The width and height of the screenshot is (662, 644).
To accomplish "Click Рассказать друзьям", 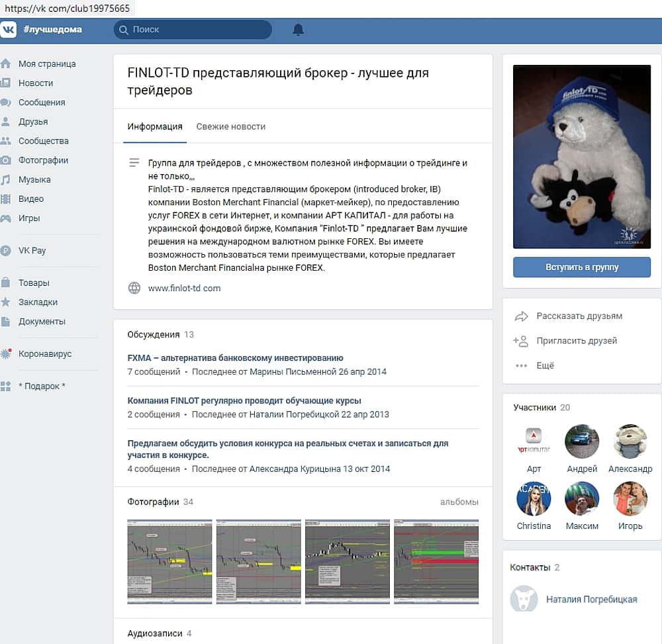I will tap(579, 316).
